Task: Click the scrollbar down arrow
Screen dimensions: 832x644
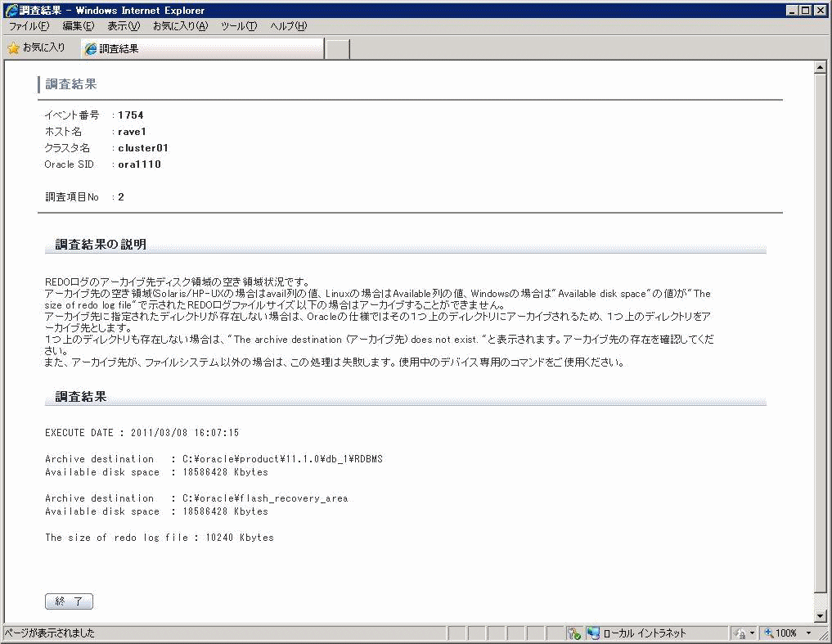Action: pos(820,616)
